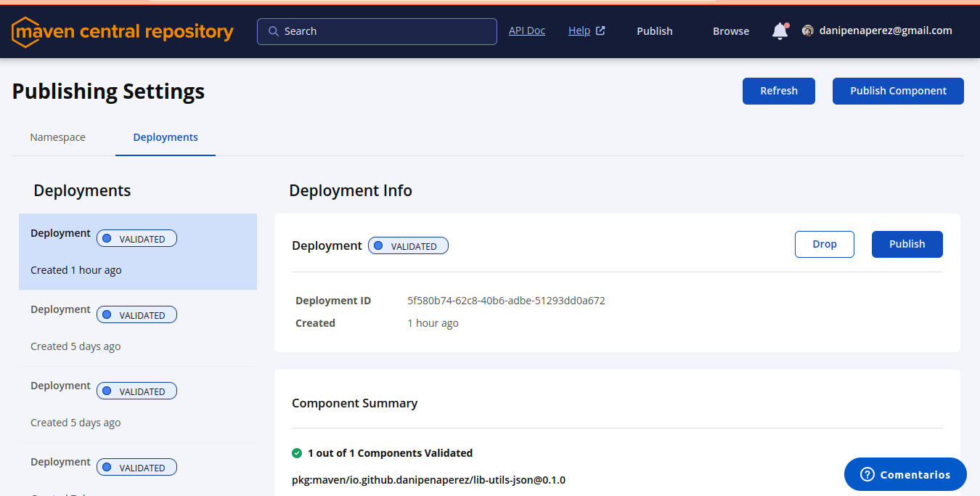Open the API Doc link
980x496 pixels.
(x=527, y=31)
